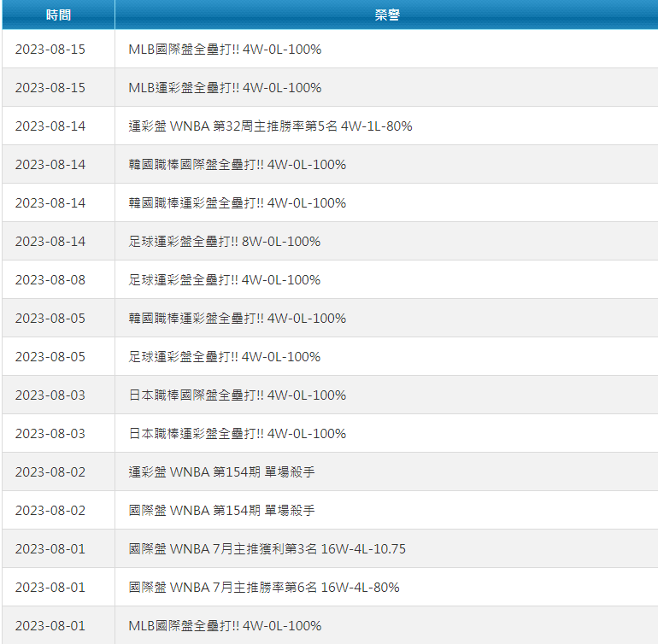Click the date beside WNBA 7月主推勝率第6名
The height and width of the screenshot is (644, 658).
point(50,588)
